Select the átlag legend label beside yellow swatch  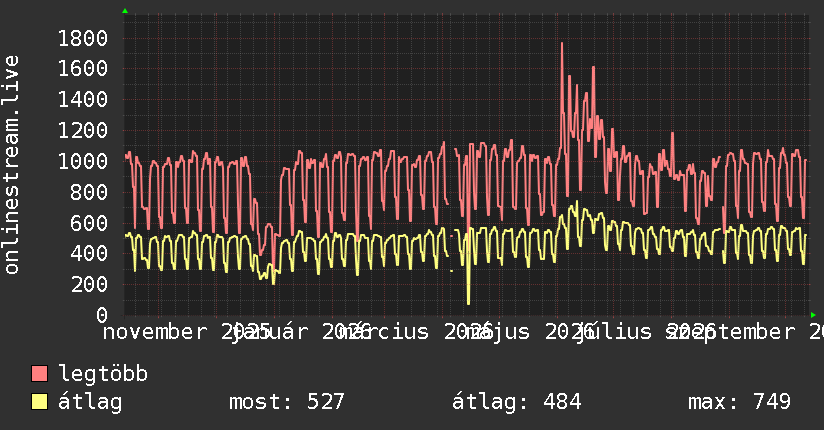tap(90, 402)
